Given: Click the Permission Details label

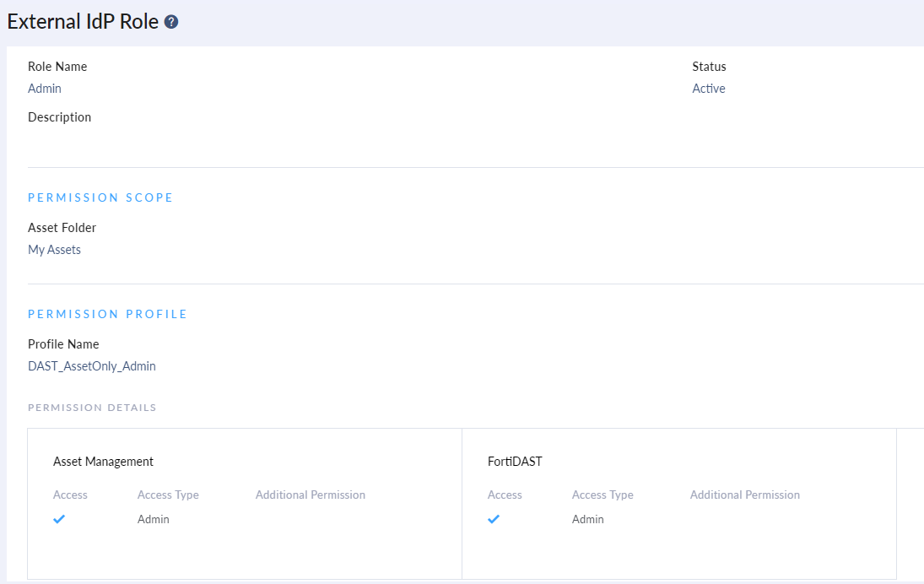Looking at the screenshot, I should [x=92, y=408].
